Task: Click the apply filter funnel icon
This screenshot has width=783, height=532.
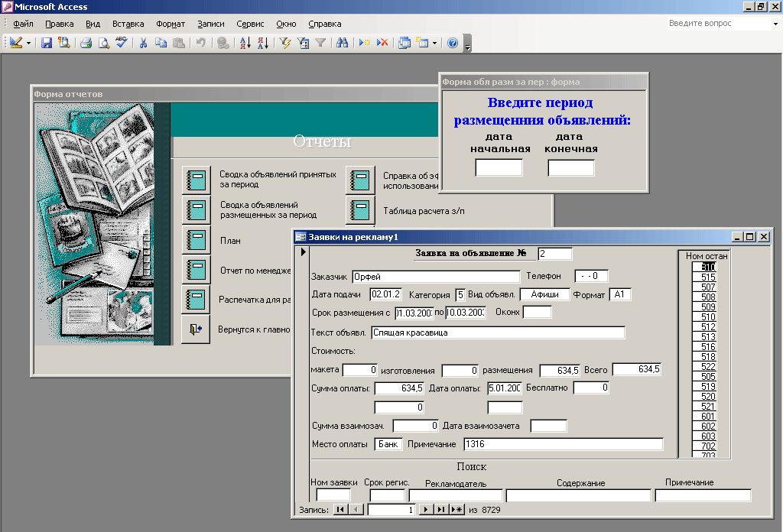Action: pos(320,43)
